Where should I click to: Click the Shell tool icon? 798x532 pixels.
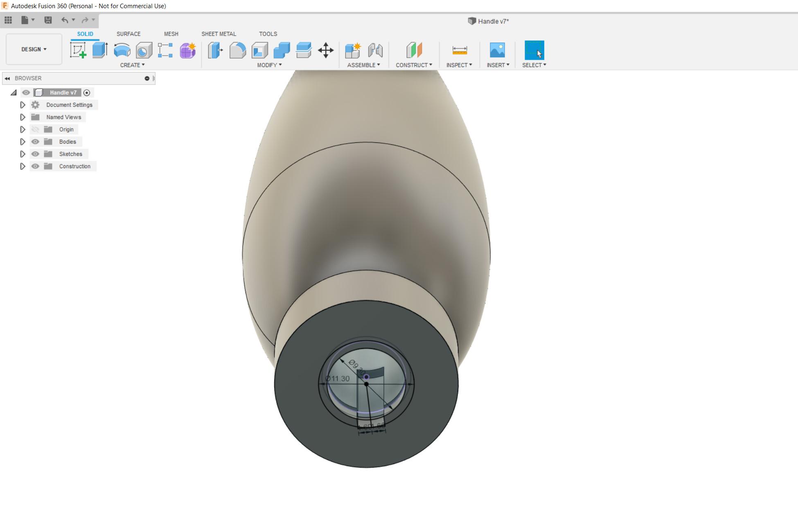tap(260, 50)
